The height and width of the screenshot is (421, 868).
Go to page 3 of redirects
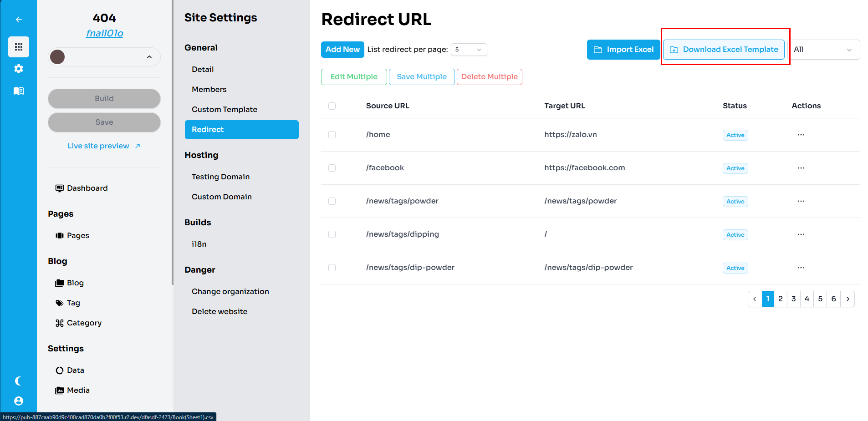pyautogui.click(x=793, y=299)
